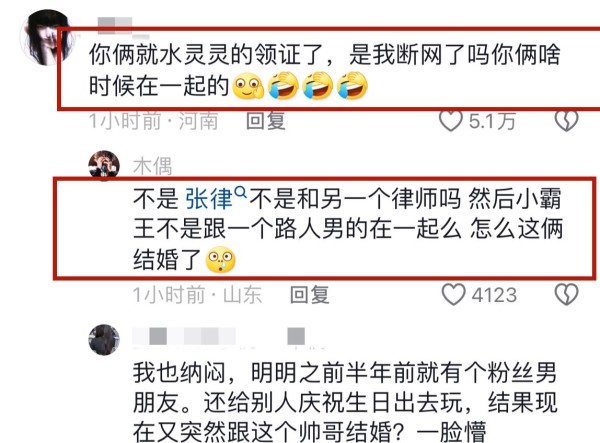Image resolution: width=600 pixels, height=443 pixels.
Task: Dislike the top comment from 河南
Action: pos(566,121)
